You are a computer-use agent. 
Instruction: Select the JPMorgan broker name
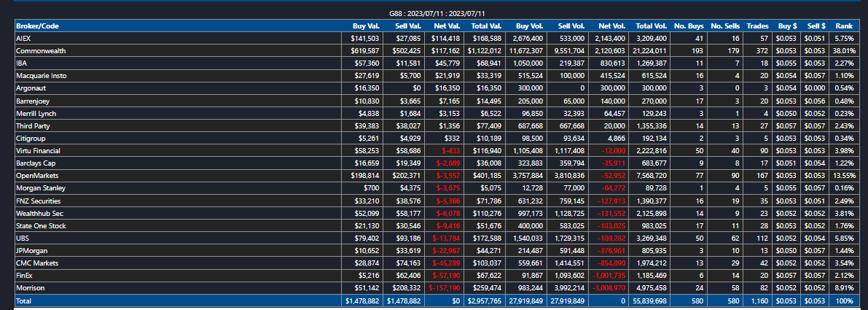31,251
